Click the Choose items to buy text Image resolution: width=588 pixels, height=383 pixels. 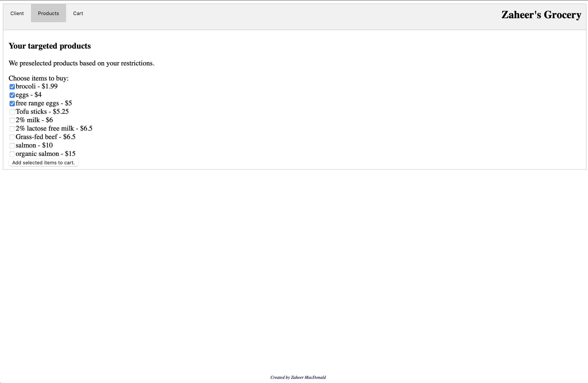click(x=39, y=78)
